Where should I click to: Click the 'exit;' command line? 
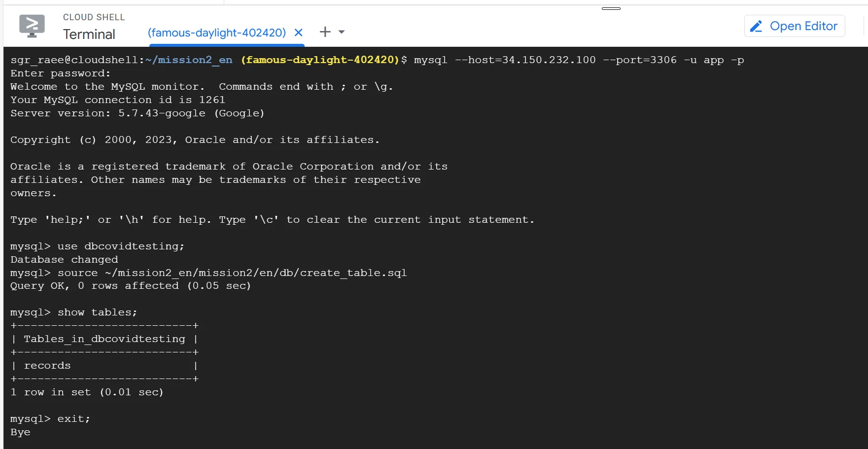tap(74, 418)
